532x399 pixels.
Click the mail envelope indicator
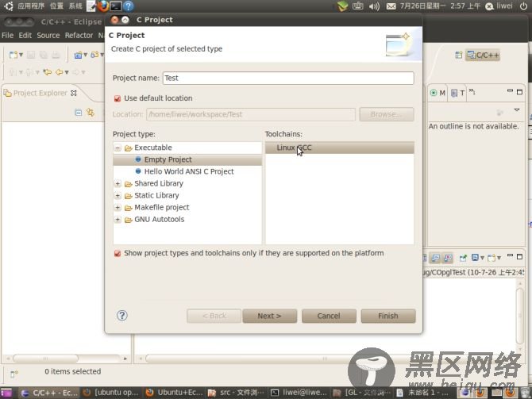click(391, 6)
